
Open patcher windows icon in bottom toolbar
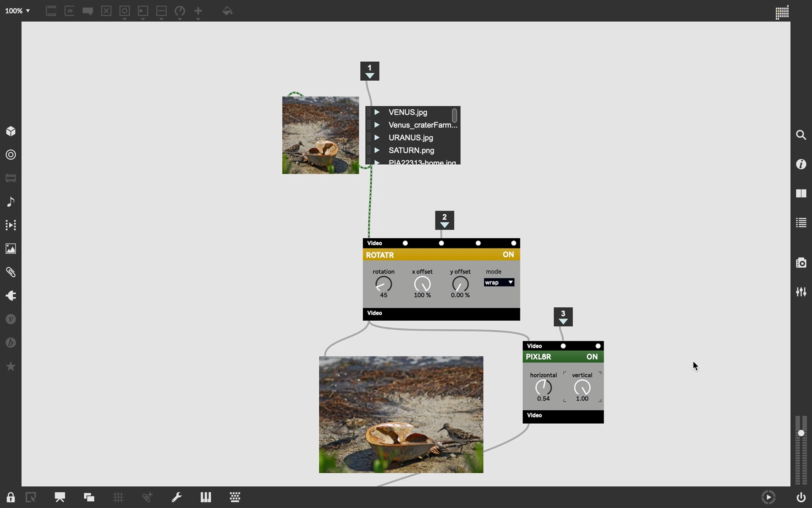(x=89, y=497)
